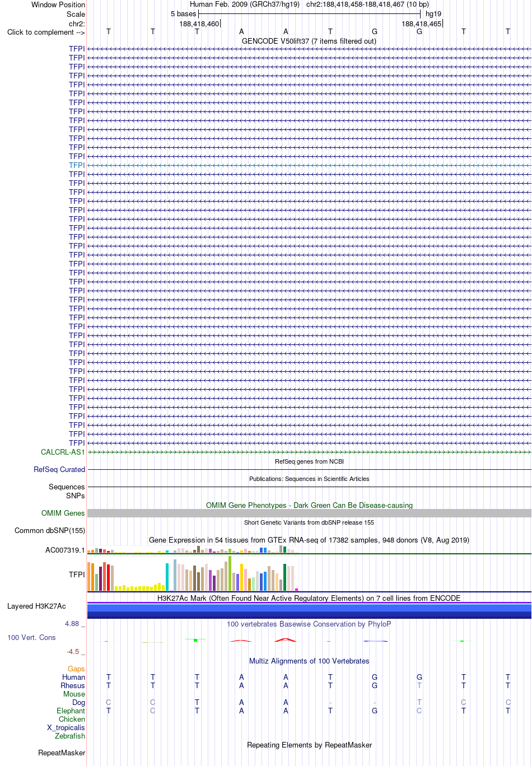Click the "RefSeq genes from NCBI" title
The height and width of the screenshot is (766, 532).
tap(309, 461)
